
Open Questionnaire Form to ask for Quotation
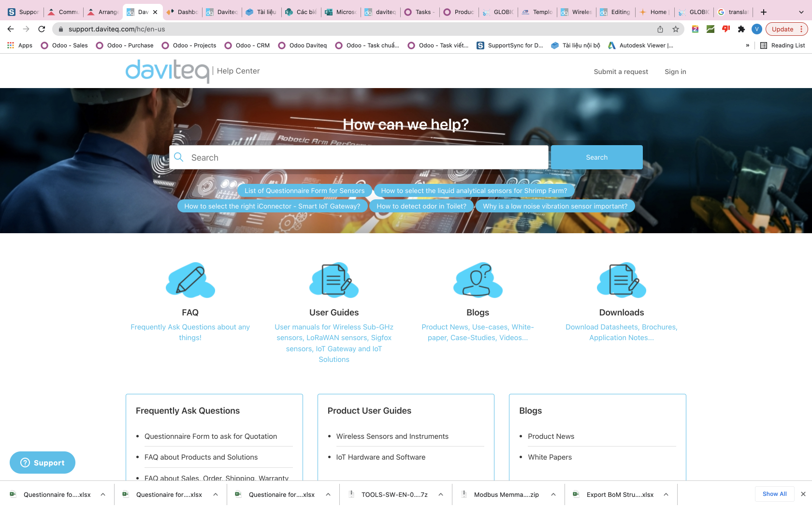click(x=211, y=436)
